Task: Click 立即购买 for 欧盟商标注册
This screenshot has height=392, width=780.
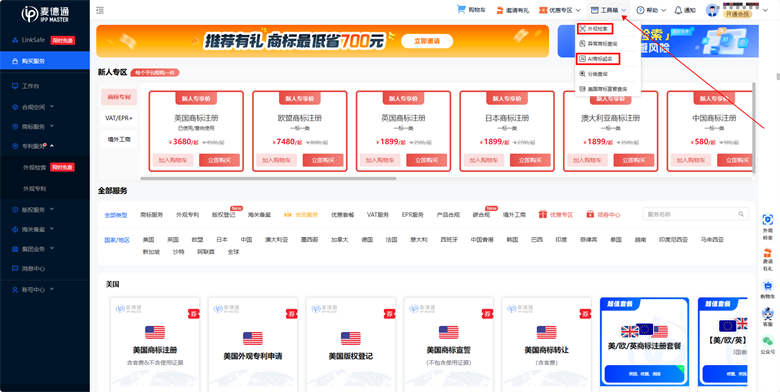Action: pos(323,160)
